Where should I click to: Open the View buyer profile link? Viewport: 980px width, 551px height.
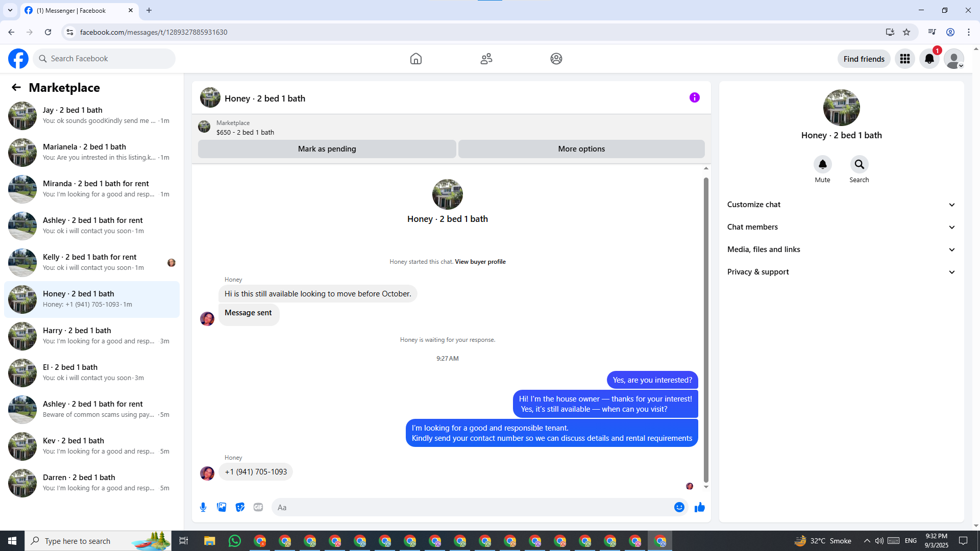click(x=480, y=262)
